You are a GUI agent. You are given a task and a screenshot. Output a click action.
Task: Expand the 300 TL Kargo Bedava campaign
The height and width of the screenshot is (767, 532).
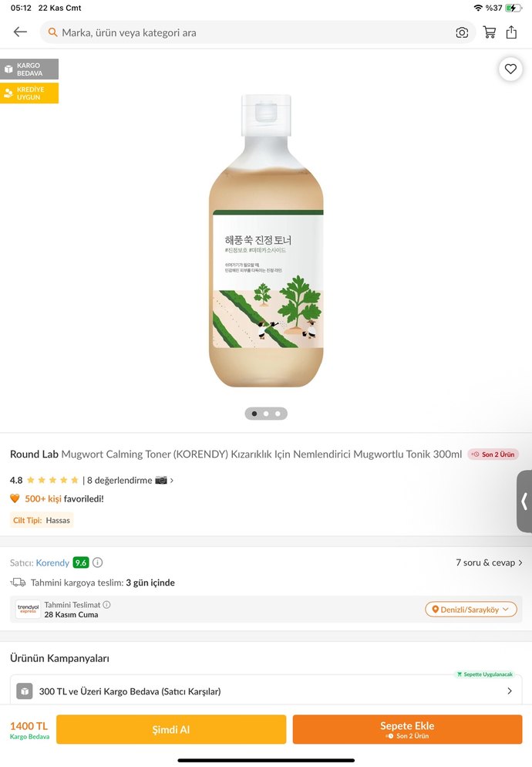pos(266,691)
